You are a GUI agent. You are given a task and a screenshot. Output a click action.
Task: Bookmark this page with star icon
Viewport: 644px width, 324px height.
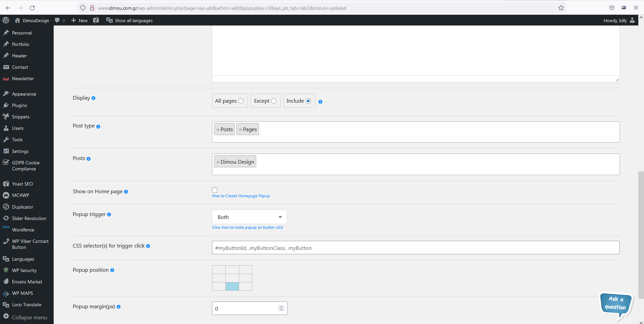(561, 8)
